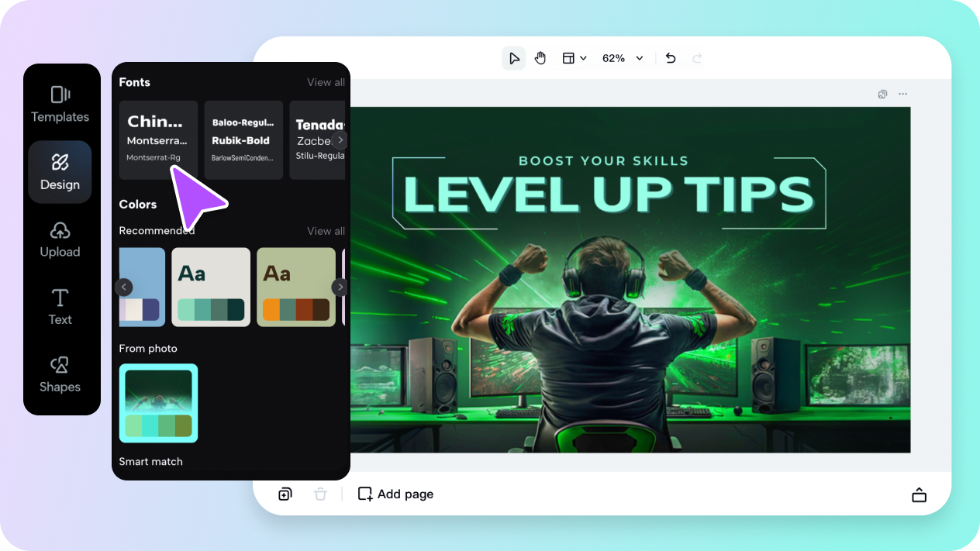980x551 pixels.
Task: Click the Add page button
Action: coord(395,494)
